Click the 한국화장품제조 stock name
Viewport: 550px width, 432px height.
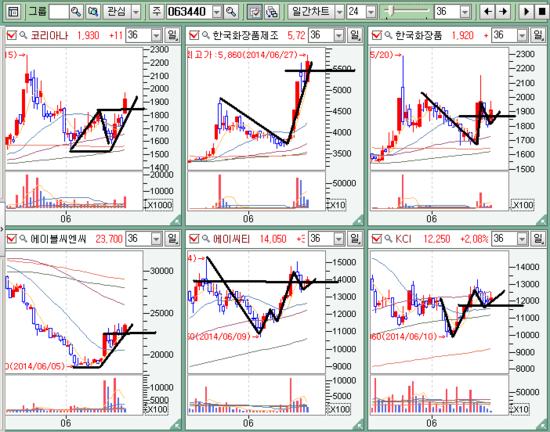click(246, 35)
